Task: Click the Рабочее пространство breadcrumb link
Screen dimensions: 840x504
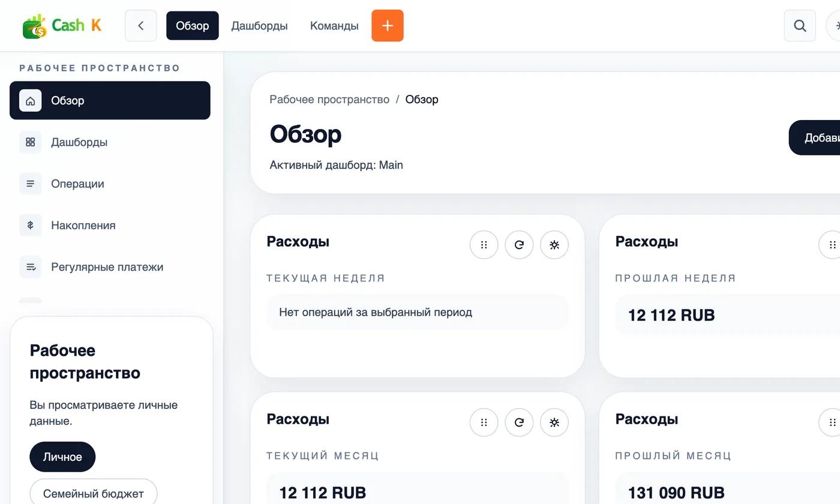Action: [x=329, y=100]
